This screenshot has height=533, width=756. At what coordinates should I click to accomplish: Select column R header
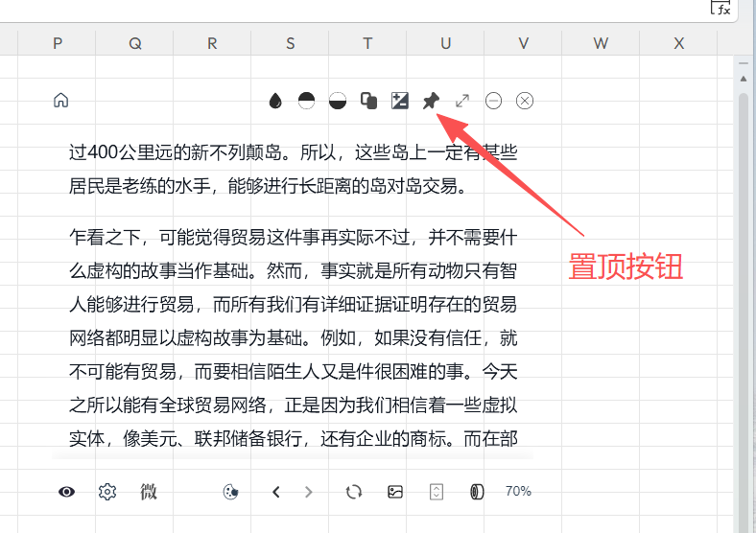click(212, 43)
